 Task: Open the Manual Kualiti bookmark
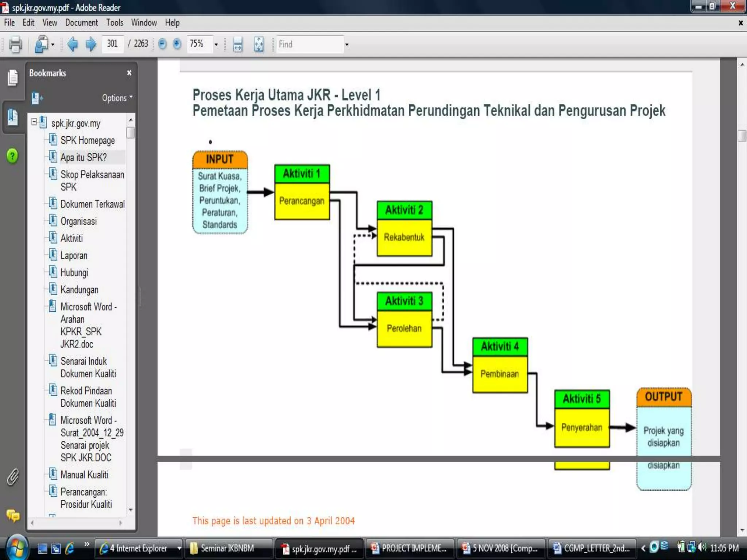coord(84,475)
